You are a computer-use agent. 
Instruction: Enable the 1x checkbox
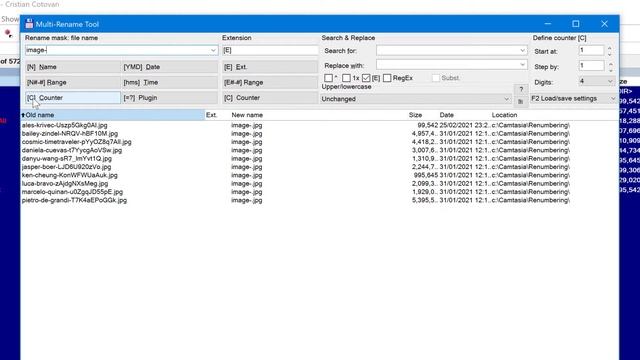tap(346, 78)
